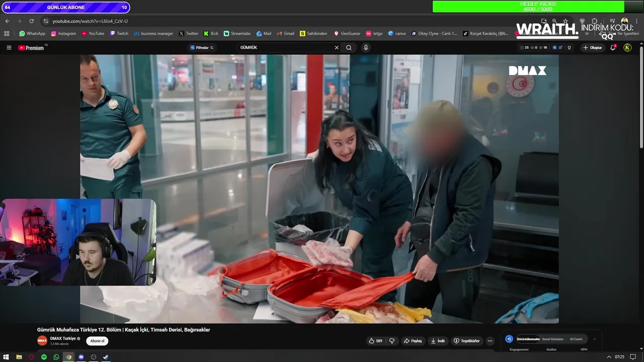Open the WhatsApp bookmark
Viewport: 644px width, 362px height.
click(32, 34)
